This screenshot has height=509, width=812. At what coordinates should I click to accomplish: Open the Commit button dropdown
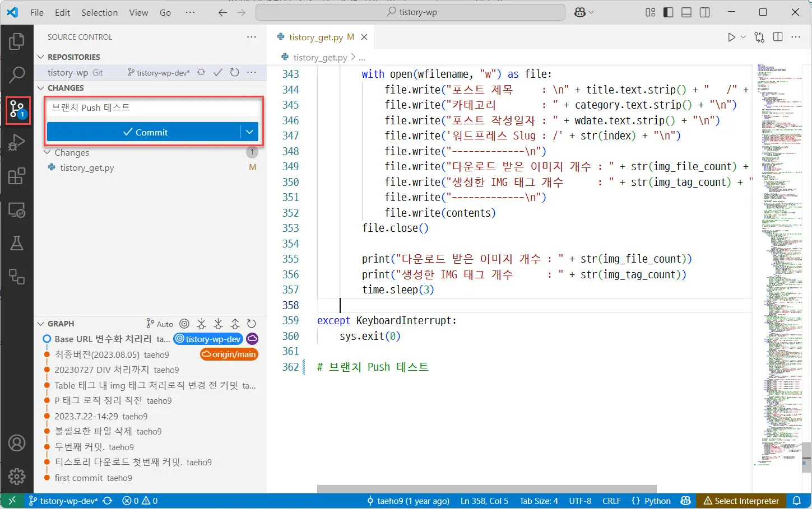pos(250,132)
